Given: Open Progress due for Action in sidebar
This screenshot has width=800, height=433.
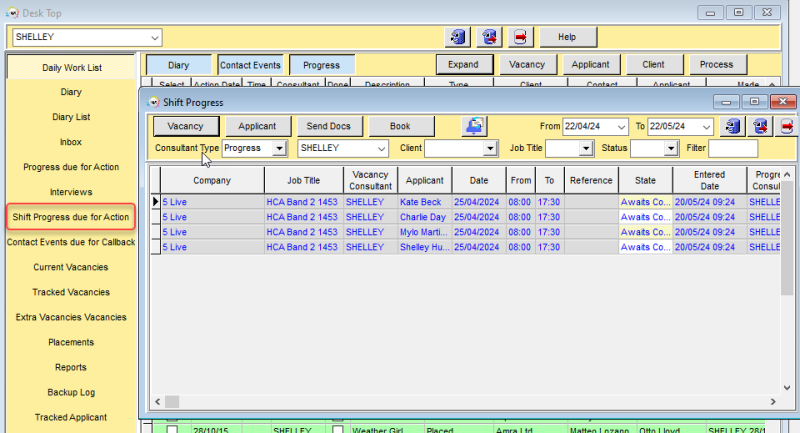Looking at the screenshot, I should pos(71,167).
